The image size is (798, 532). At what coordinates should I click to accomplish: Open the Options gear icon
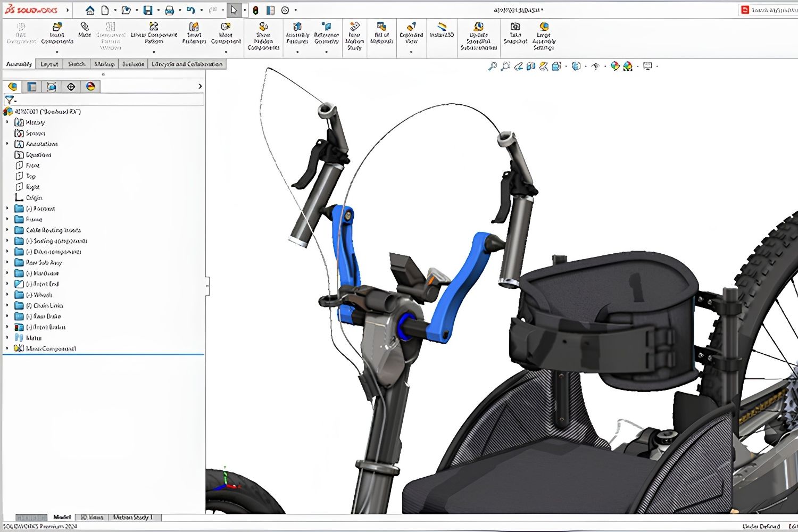[285, 10]
